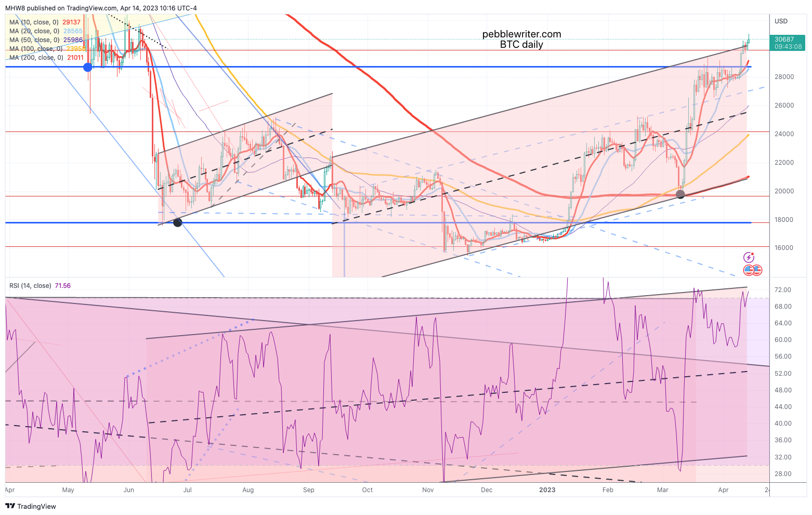Click the USD currency label
This screenshot has width=812, height=515.
pyautogui.click(x=781, y=21)
